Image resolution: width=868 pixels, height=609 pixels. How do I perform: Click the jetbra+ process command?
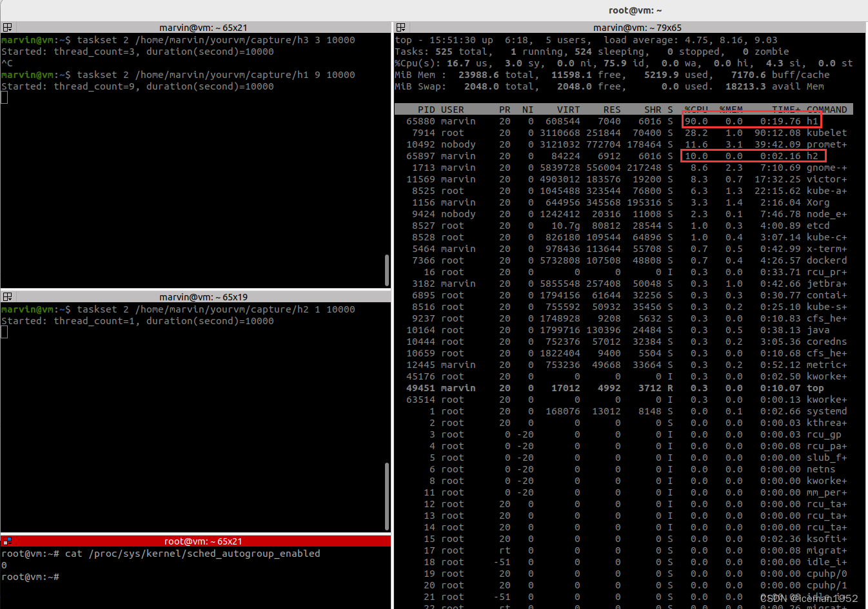coord(827,284)
